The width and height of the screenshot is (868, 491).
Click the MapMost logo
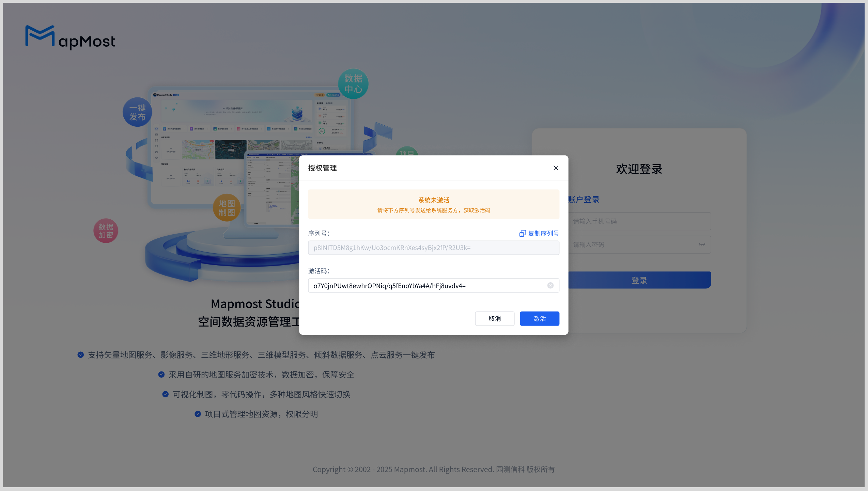point(71,37)
